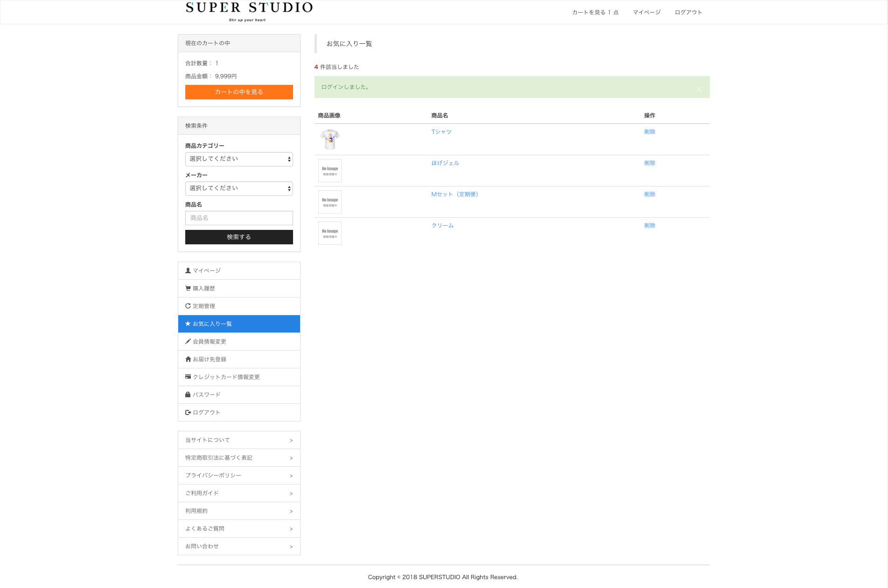888x588 pixels.
Task: Click the star icon beside お気に入り一覧
Action: pos(188,324)
